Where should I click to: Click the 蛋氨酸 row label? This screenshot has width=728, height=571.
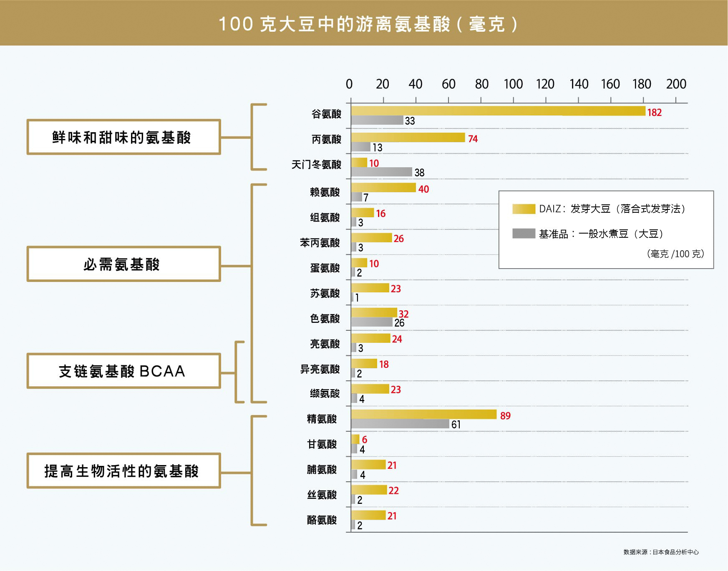(325, 268)
